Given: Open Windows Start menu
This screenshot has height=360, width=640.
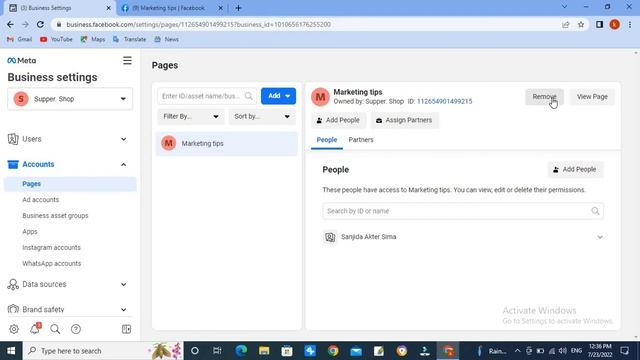Looking at the screenshot, I should click(x=11, y=351).
